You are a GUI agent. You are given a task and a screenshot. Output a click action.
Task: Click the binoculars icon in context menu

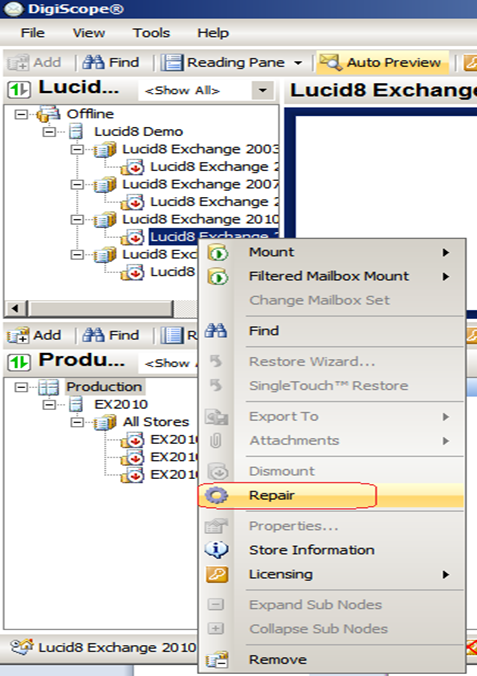click(x=216, y=331)
